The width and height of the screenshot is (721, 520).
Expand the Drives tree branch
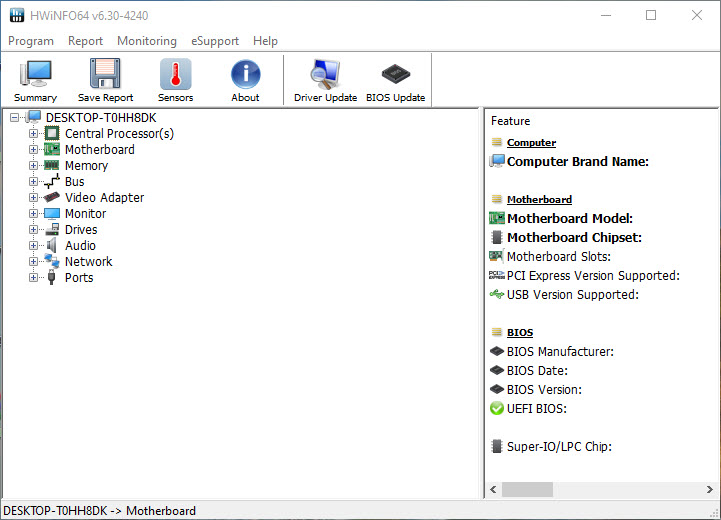coord(33,230)
